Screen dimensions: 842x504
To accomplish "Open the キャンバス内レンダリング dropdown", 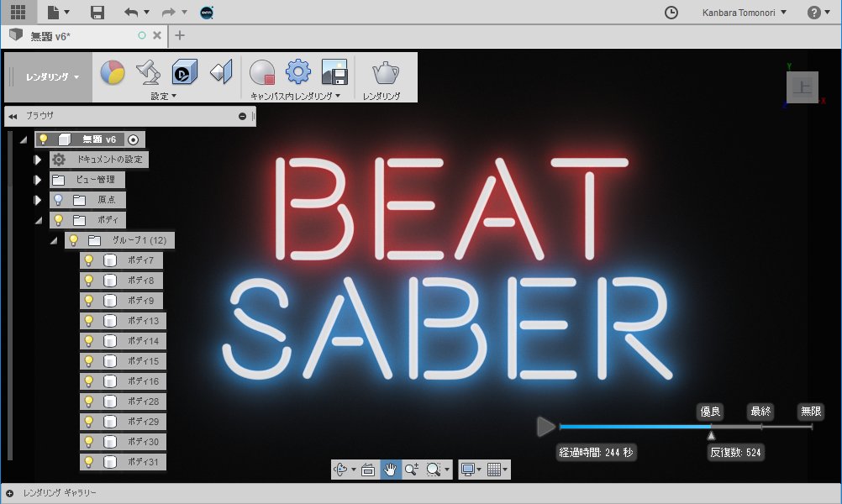I will 295,96.
